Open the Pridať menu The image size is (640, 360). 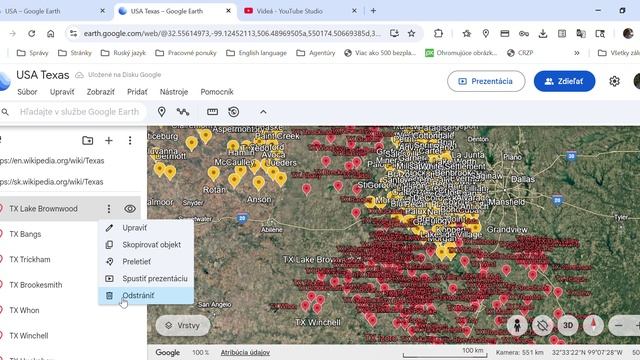[x=137, y=92]
